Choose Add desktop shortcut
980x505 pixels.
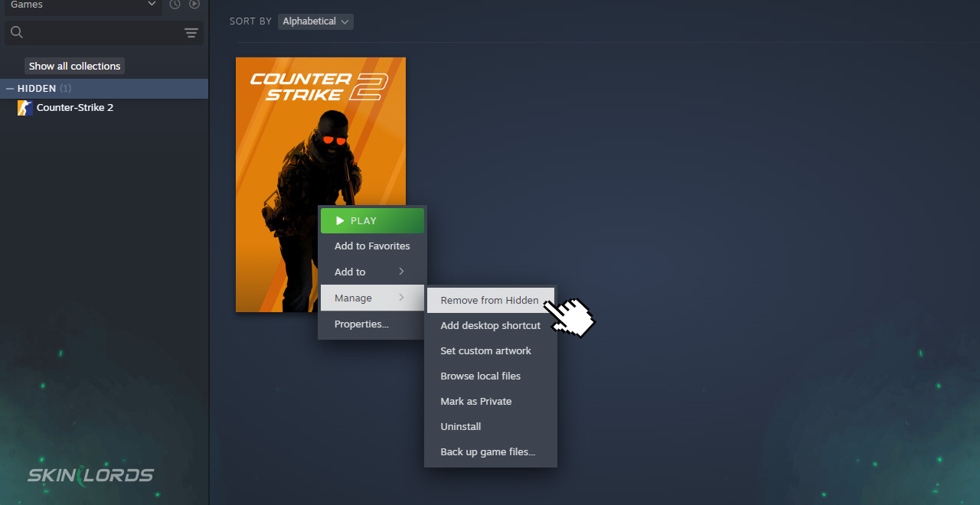pyautogui.click(x=491, y=325)
